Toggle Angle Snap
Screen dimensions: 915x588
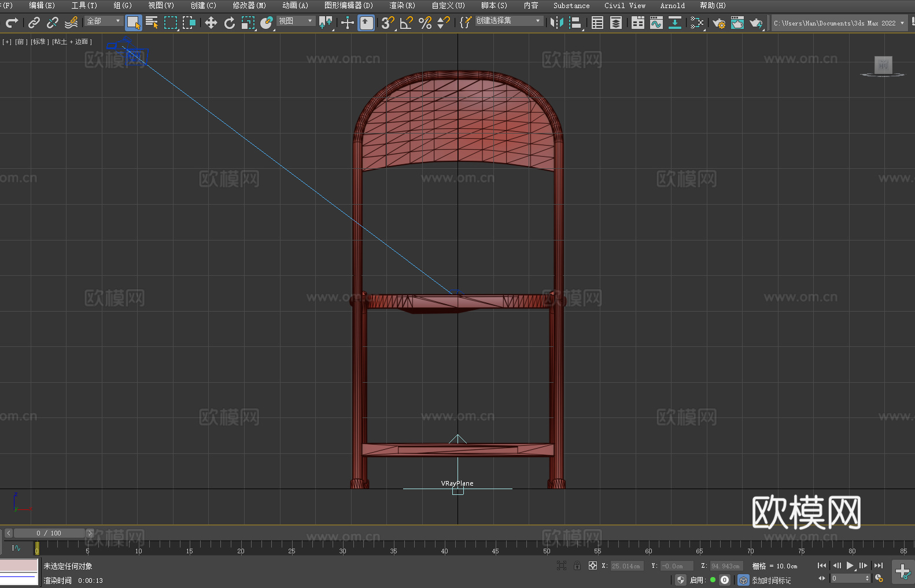click(407, 23)
